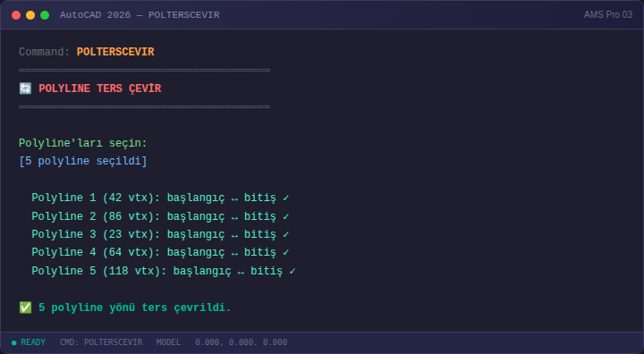Click the MODEL status bar entry
The width and height of the screenshot is (644, 354).
pos(168,342)
